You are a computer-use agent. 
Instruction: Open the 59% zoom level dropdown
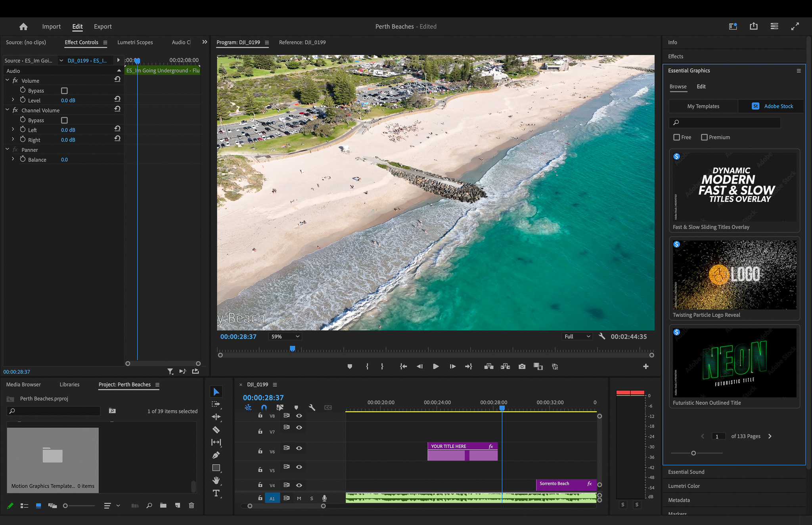tap(285, 336)
